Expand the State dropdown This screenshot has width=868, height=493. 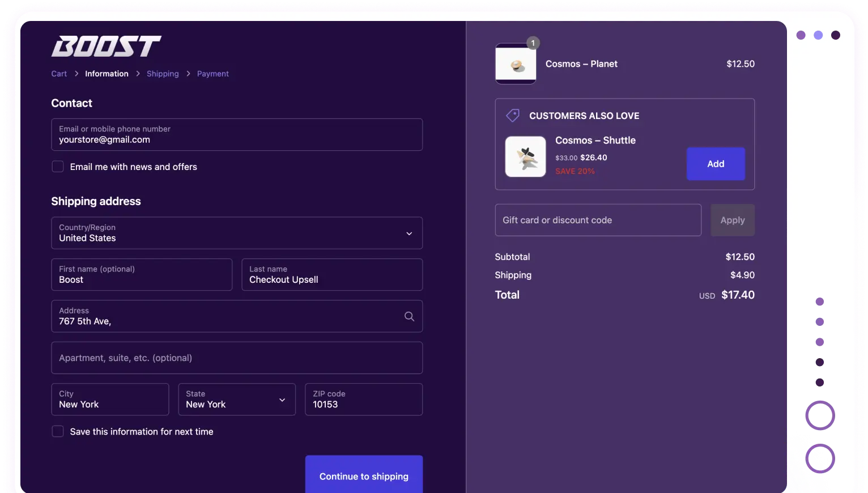point(237,399)
